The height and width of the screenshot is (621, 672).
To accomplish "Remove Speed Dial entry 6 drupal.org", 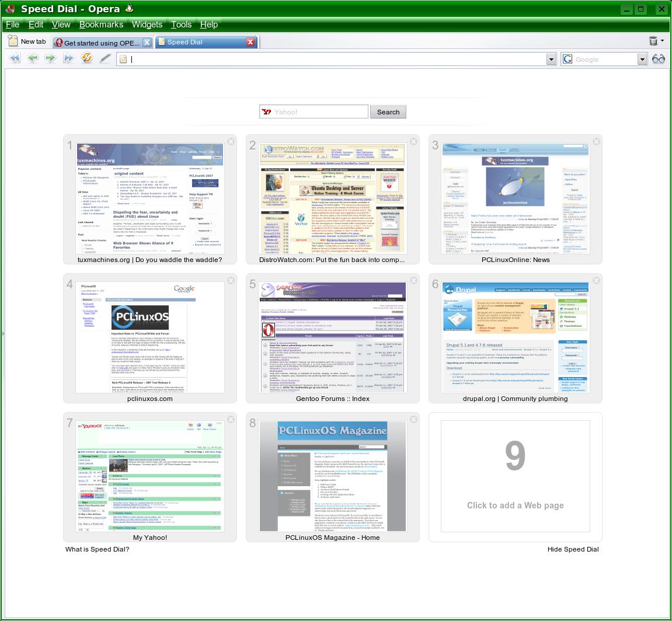I will coord(596,280).
